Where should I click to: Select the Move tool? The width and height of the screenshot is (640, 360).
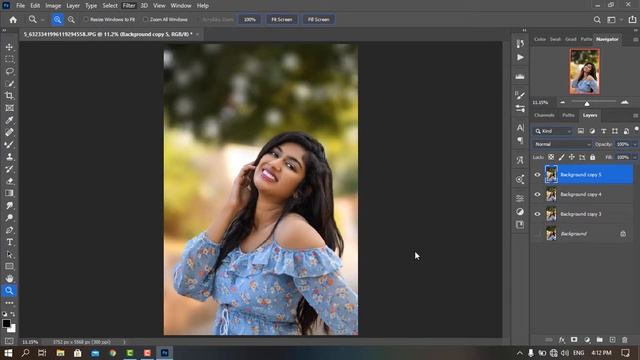point(9,47)
